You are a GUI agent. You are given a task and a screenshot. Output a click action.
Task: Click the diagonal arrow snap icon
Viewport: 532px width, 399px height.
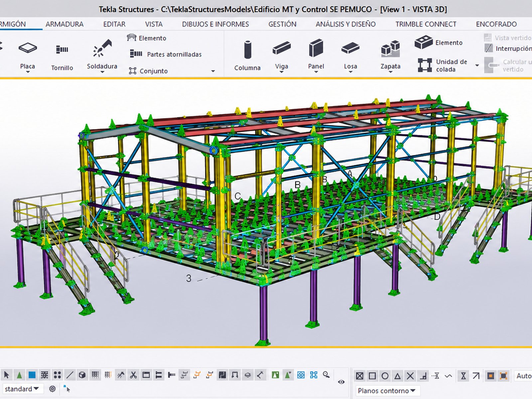476,376
